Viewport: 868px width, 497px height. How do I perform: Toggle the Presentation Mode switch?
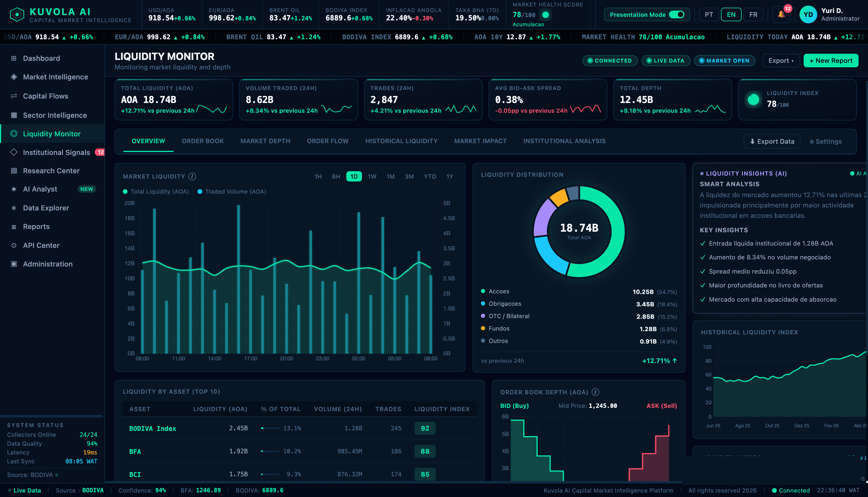pos(676,15)
